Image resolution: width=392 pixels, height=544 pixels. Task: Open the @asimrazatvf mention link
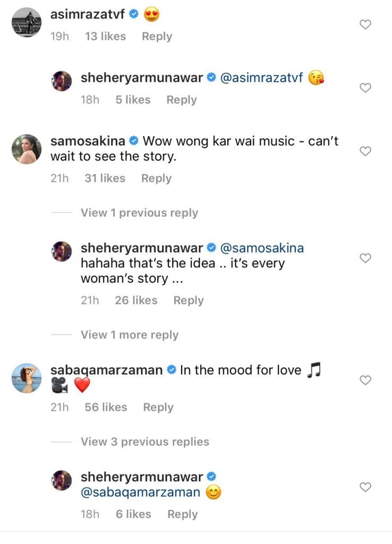261,78
